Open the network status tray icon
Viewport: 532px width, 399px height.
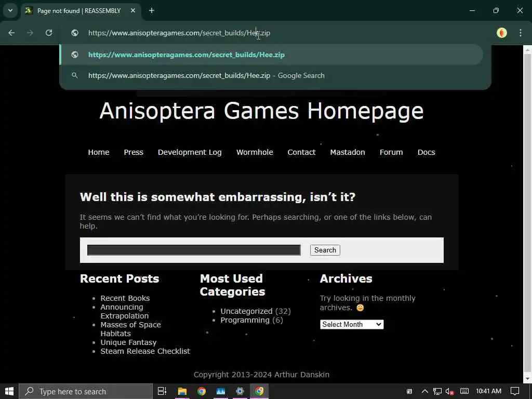click(437, 391)
